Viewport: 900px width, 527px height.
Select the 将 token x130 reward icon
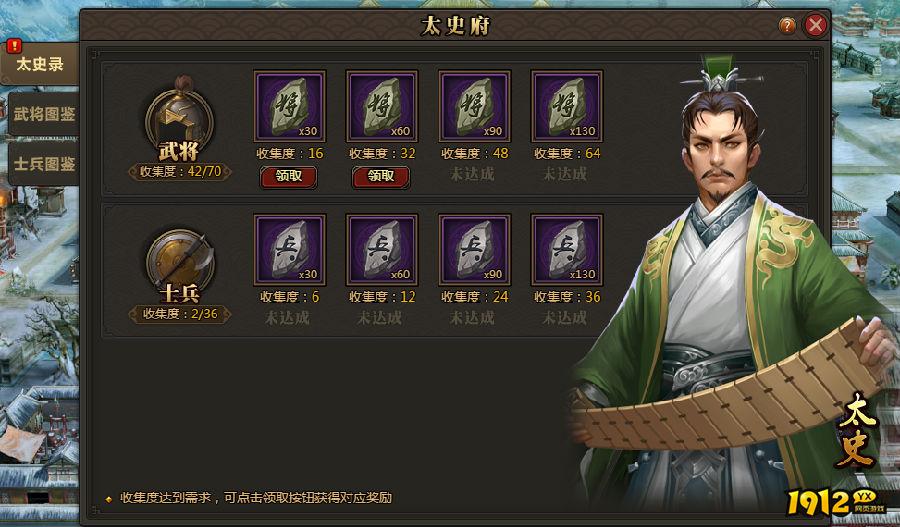567,106
